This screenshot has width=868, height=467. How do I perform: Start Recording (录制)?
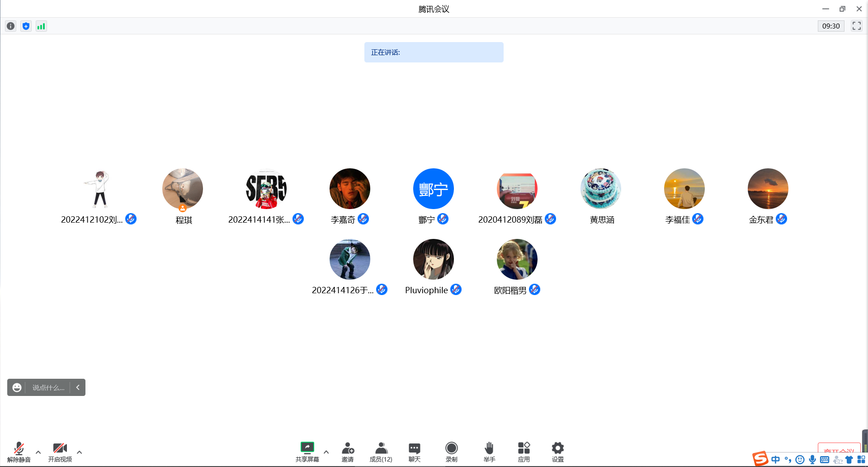pyautogui.click(x=451, y=452)
